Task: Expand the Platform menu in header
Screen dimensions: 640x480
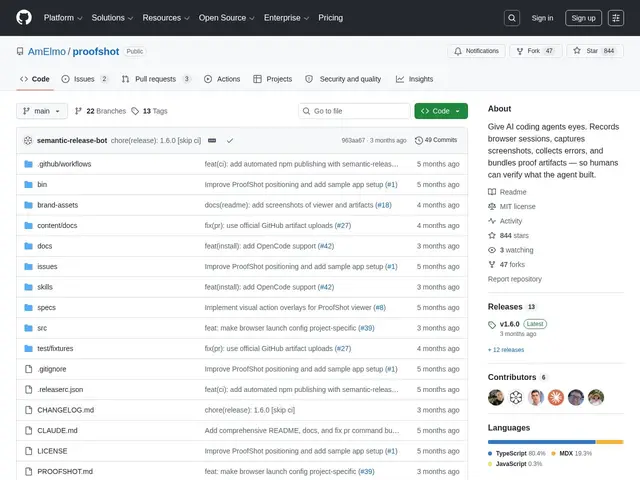Action: (x=63, y=18)
